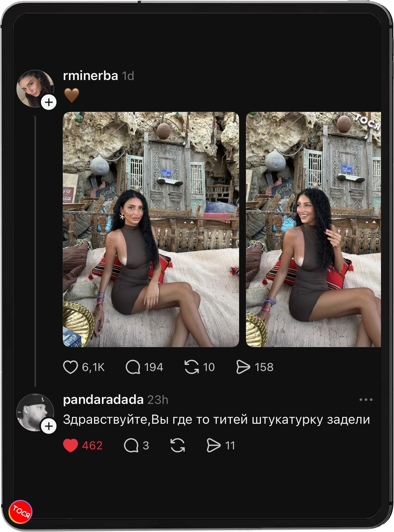Reply to the pandaradada comment
This screenshot has width=394, height=532.
(x=131, y=445)
